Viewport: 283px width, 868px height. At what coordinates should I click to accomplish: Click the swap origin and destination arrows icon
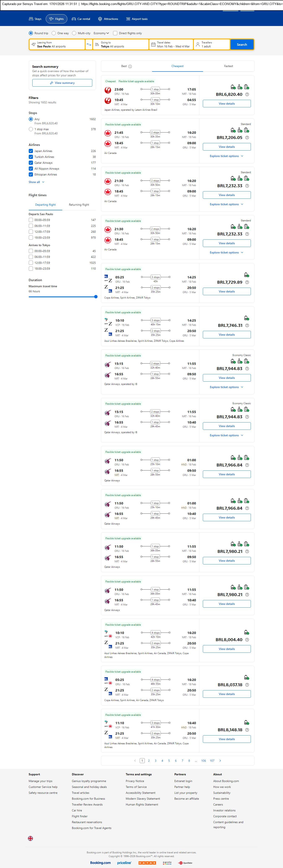tap(89, 44)
